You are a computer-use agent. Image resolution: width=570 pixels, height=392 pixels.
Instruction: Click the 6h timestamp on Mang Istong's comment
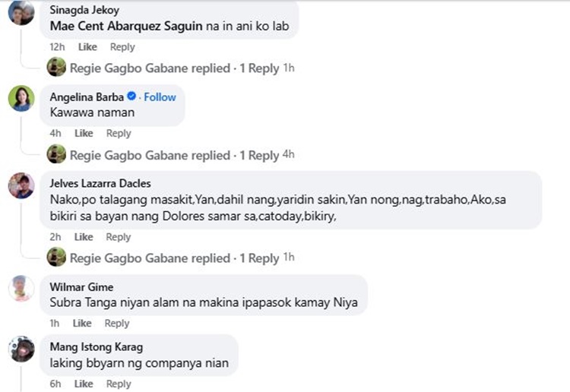[55, 384]
